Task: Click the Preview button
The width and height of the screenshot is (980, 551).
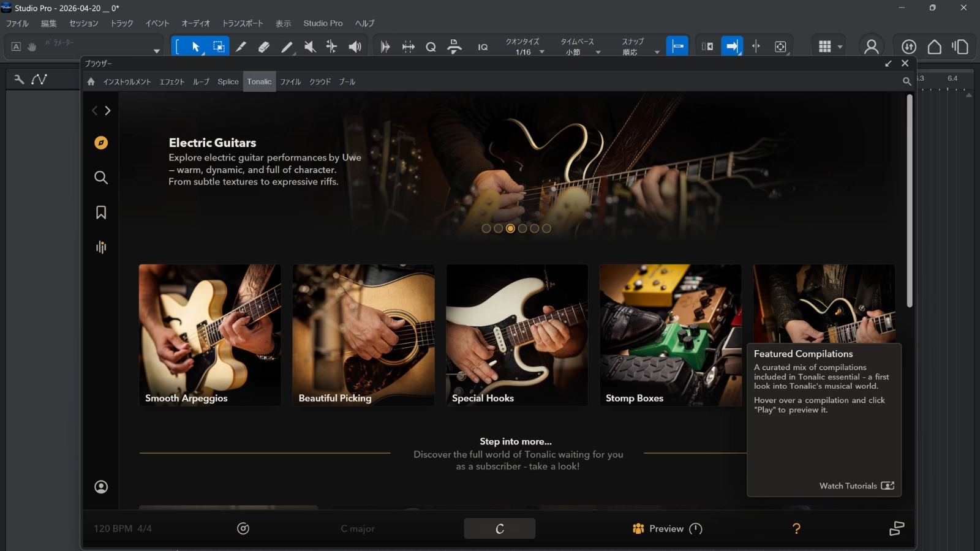Action: click(x=666, y=528)
